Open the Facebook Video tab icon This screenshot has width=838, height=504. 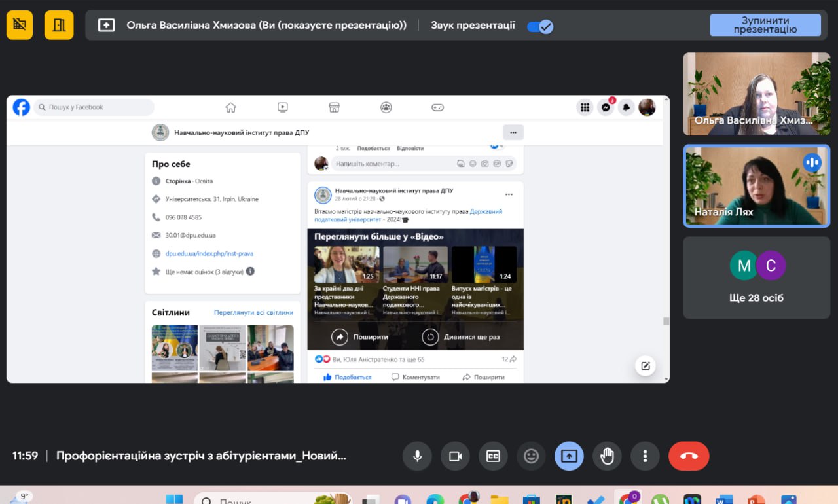tap(282, 107)
